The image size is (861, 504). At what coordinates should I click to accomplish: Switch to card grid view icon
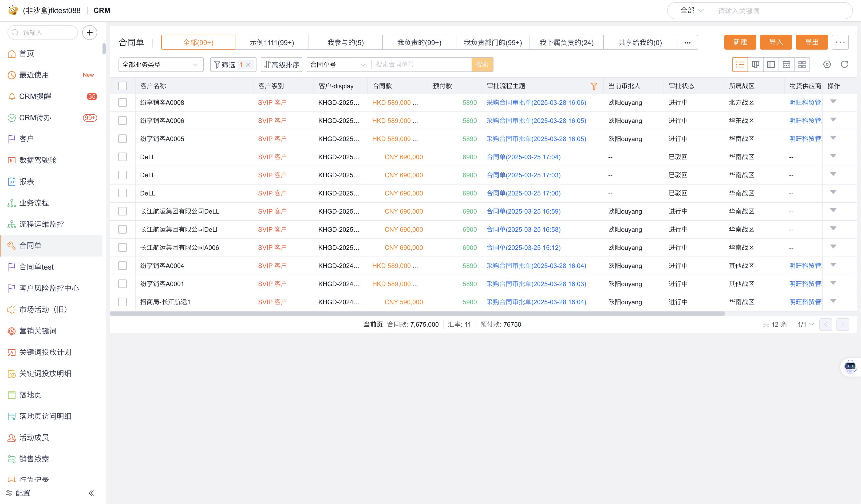pos(802,65)
